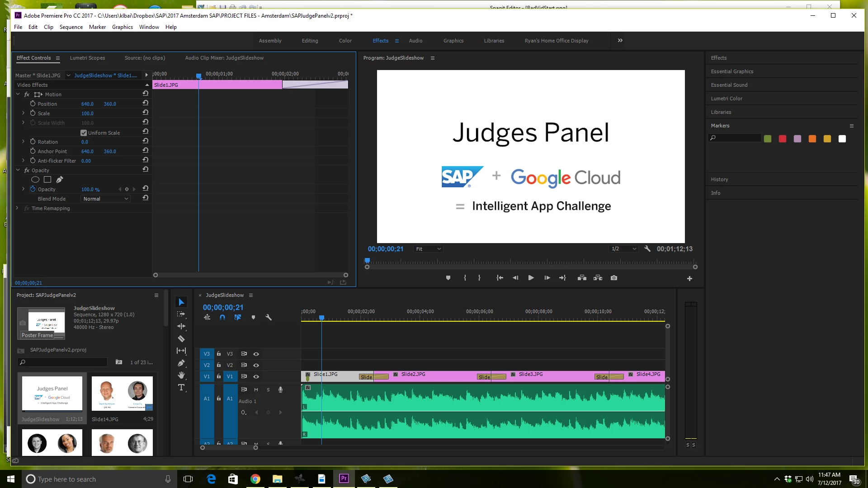Choose the Pen tool in tools panel
The height and width of the screenshot is (488, 868).
pyautogui.click(x=181, y=363)
